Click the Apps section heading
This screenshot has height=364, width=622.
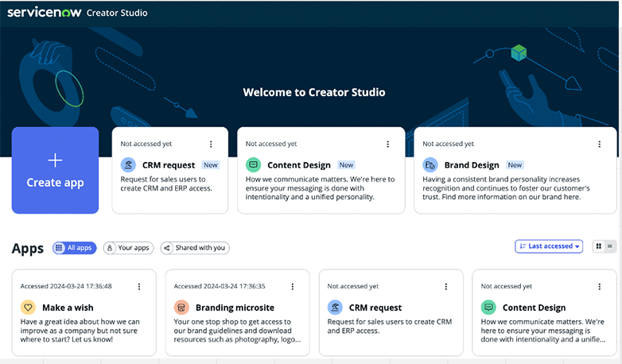pos(27,249)
